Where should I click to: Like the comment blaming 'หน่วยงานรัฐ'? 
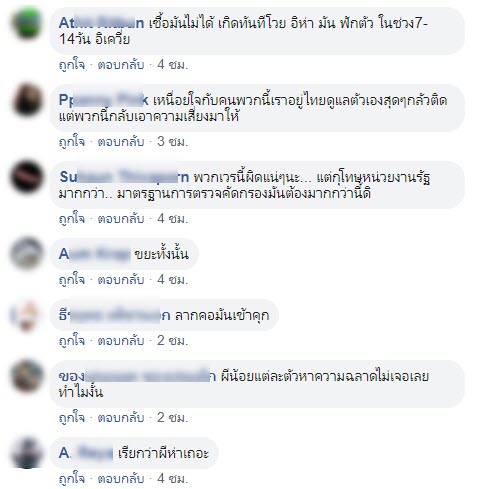tap(72, 219)
